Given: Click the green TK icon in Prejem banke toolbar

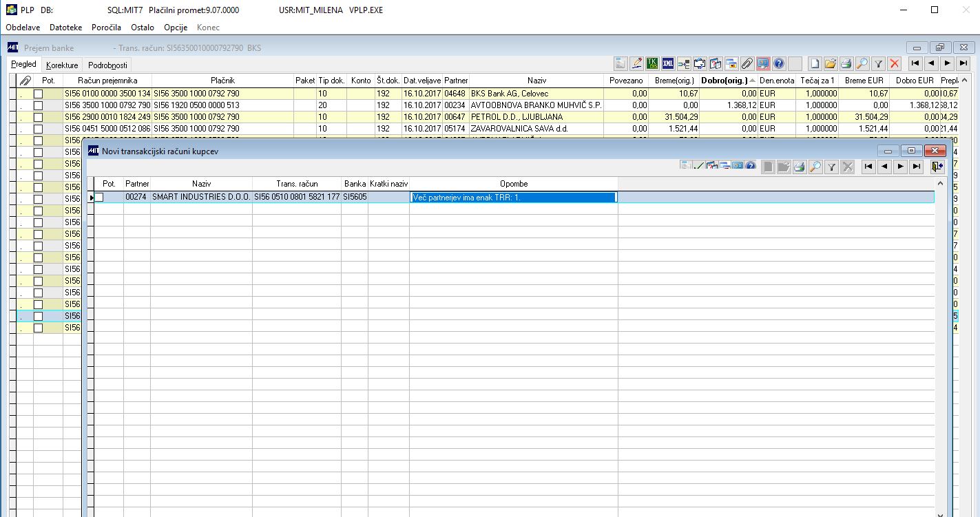Looking at the screenshot, I should [652, 63].
